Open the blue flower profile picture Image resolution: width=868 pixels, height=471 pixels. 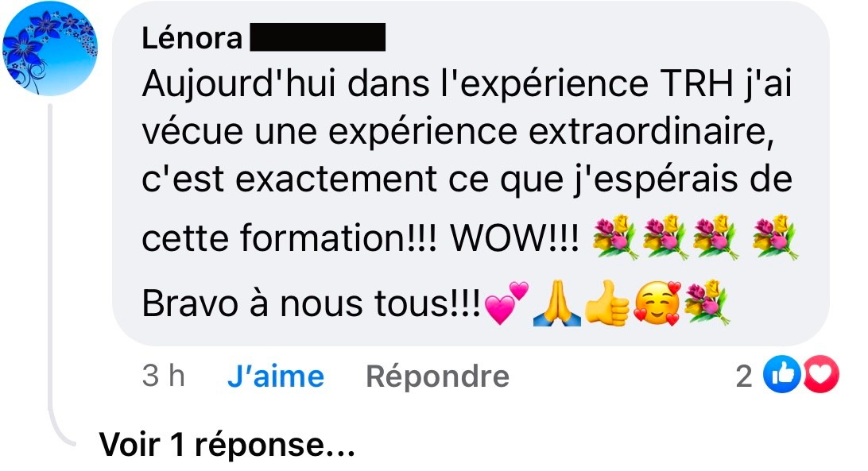(x=49, y=48)
